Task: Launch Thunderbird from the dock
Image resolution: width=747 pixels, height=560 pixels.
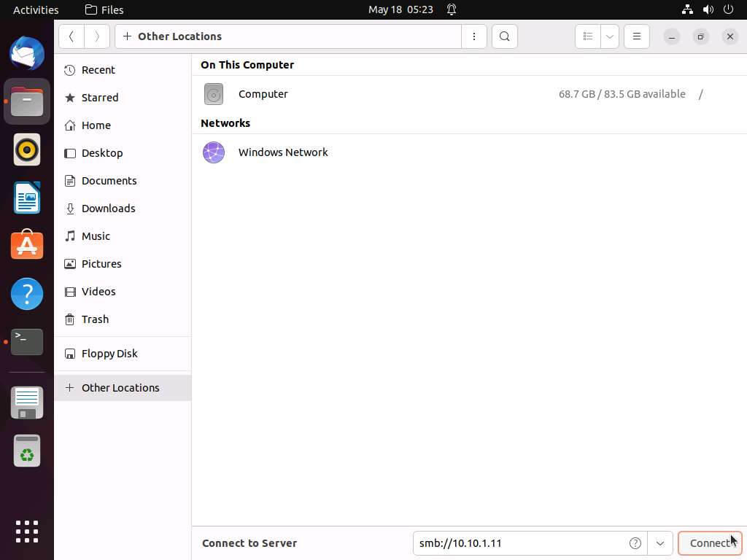Action: (27, 53)
